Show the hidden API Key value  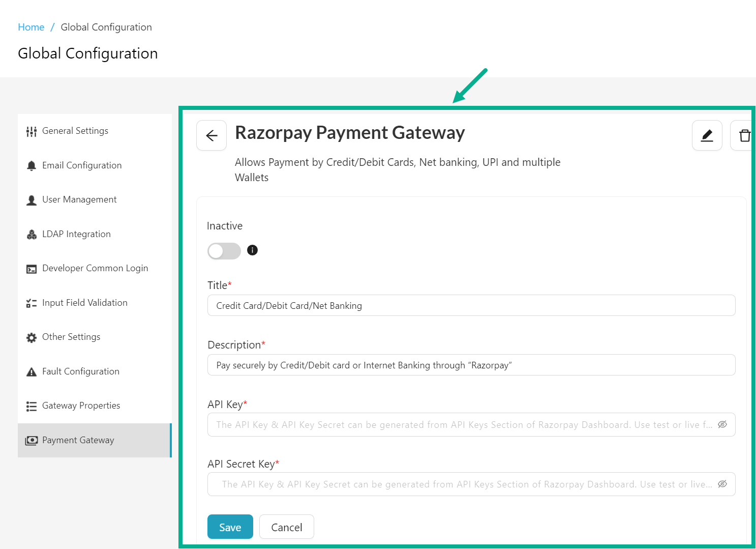(x=722, y=424)
